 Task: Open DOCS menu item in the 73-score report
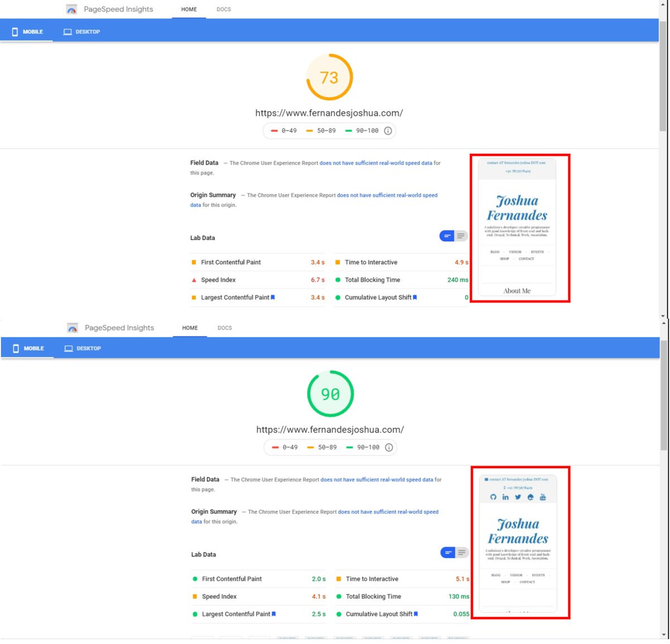224,9
